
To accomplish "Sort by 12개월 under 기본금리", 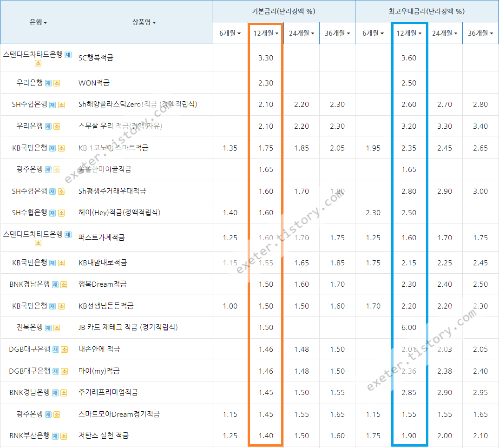I will (x=266, y=33).
